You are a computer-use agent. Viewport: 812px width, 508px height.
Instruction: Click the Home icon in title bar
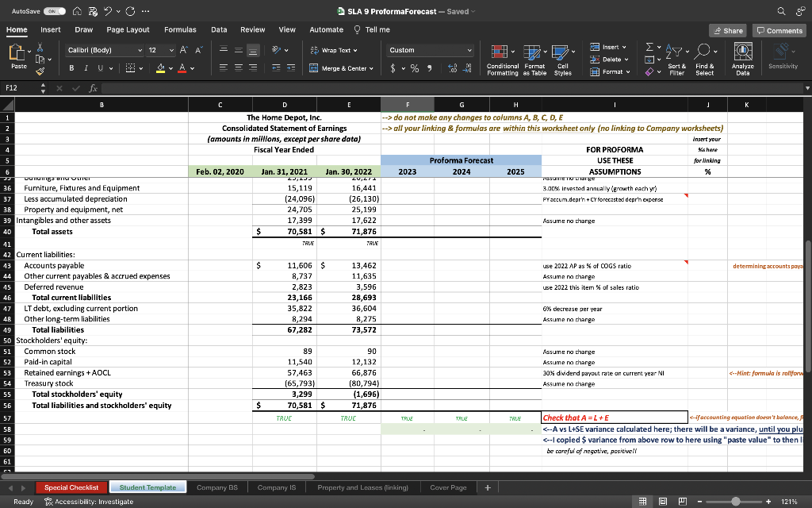tap(77, 11)
